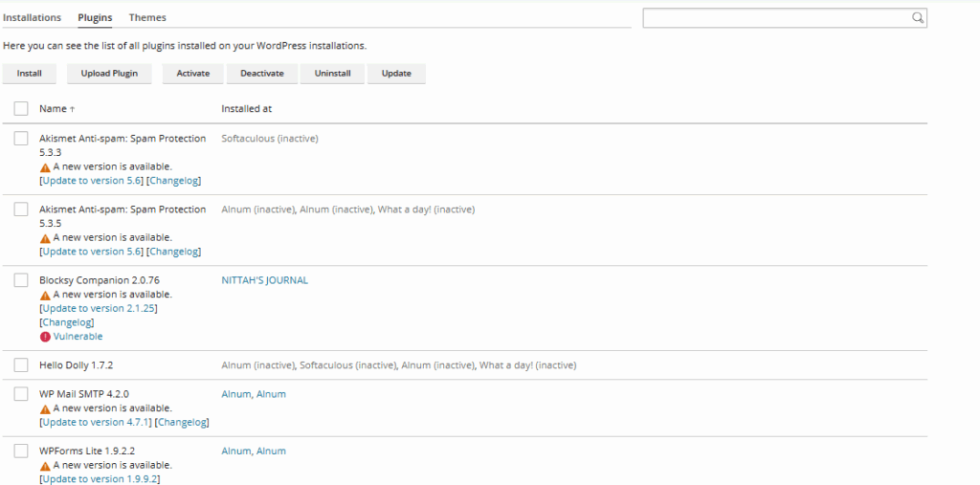Update Akismet 5.3.5 to version 5.6
The image size is (980, 485).
(x=93, y=252)
